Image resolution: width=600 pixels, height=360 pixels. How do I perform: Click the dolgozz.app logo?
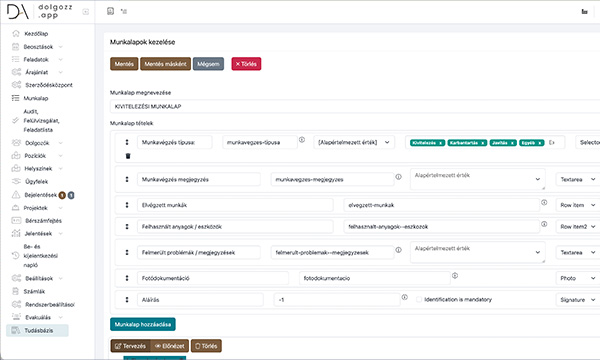[x=39, y=12]
